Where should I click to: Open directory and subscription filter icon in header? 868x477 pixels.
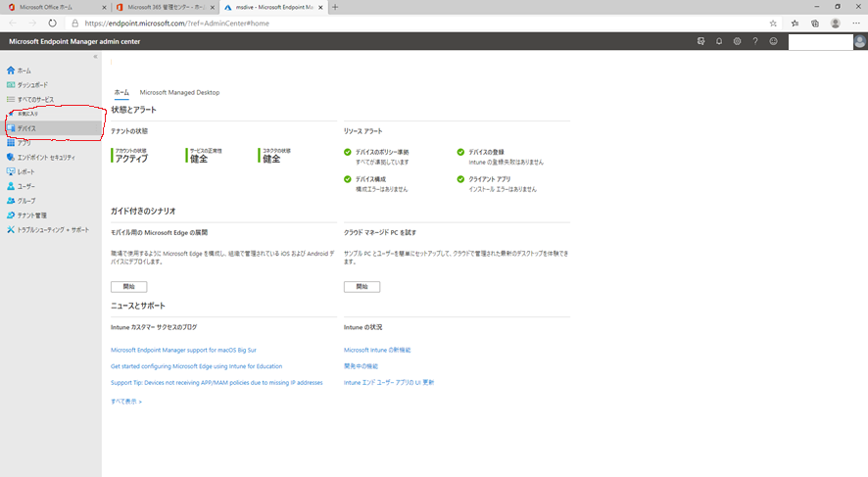coord(700,41)
